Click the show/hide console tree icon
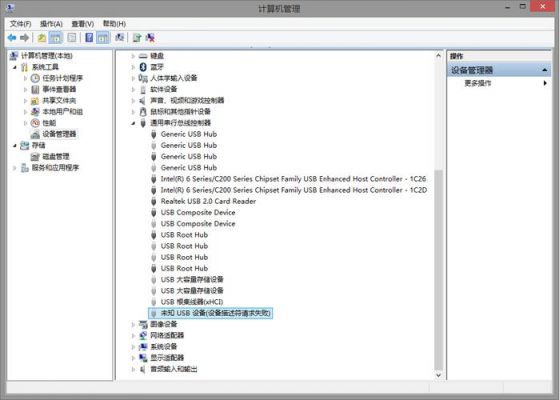Image resolution: width=559 pixels, height=400 pixels. point(56,37)
